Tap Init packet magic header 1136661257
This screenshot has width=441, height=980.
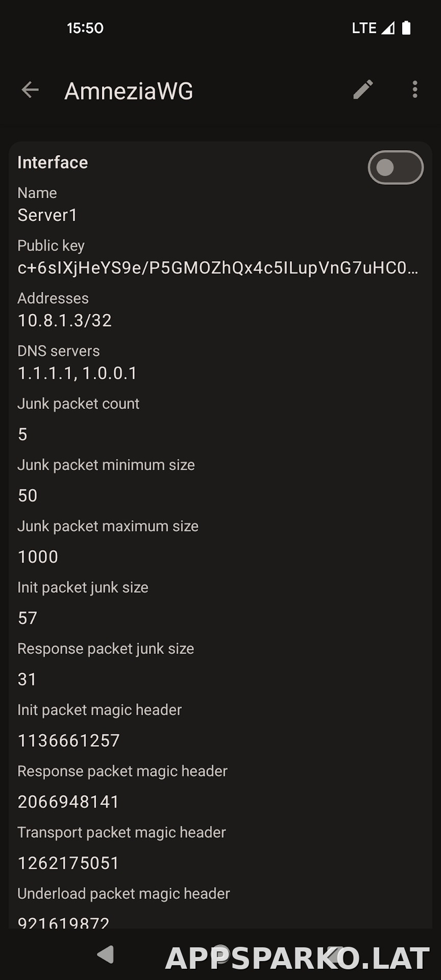coord(69,741)
